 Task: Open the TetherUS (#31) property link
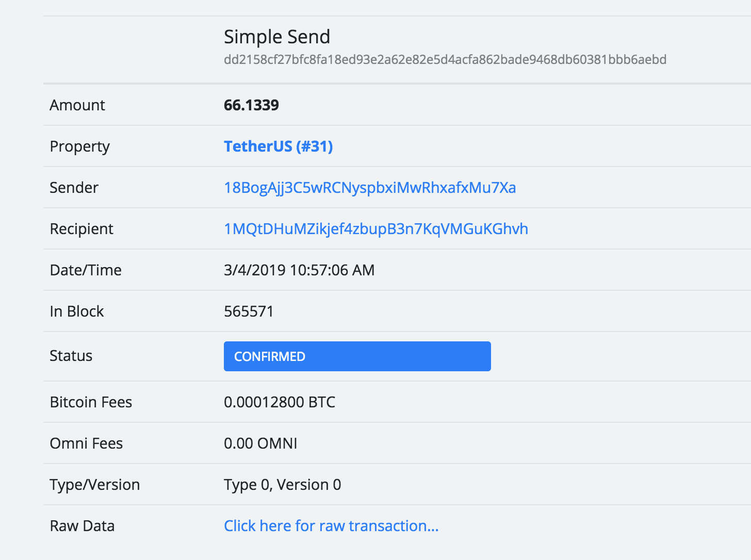point(278,146)
